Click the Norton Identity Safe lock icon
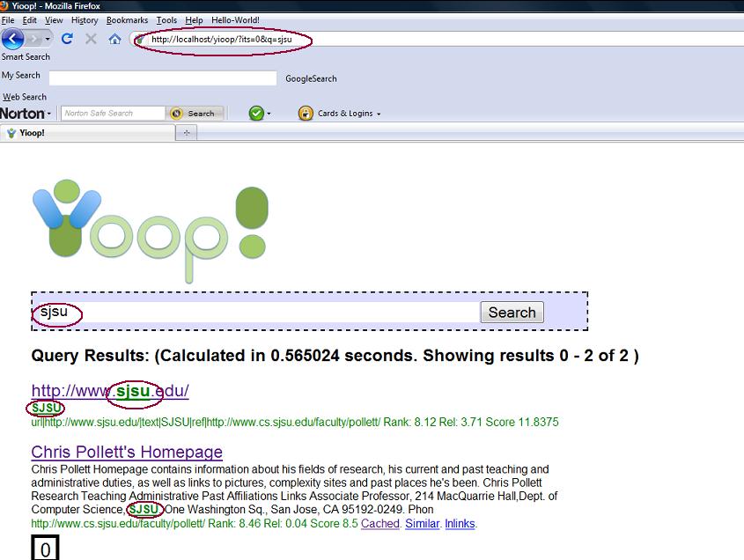Screen dimensions: 744x560 point(306,114)
